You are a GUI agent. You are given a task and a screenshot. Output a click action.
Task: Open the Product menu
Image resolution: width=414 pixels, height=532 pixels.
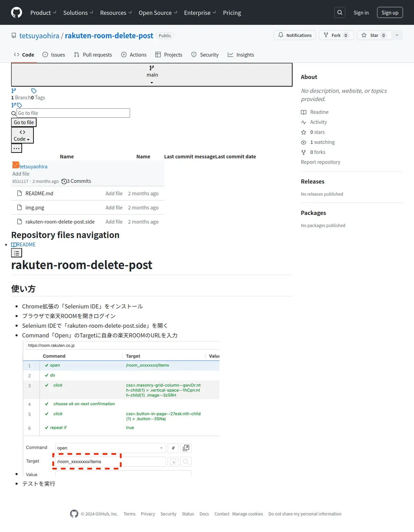pos(43,13)
